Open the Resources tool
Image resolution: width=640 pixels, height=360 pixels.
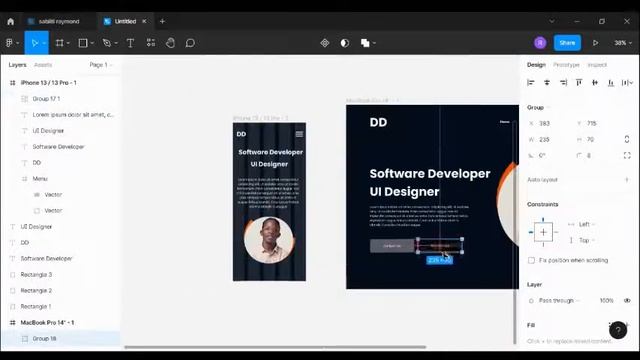click(x=151, y=43)
